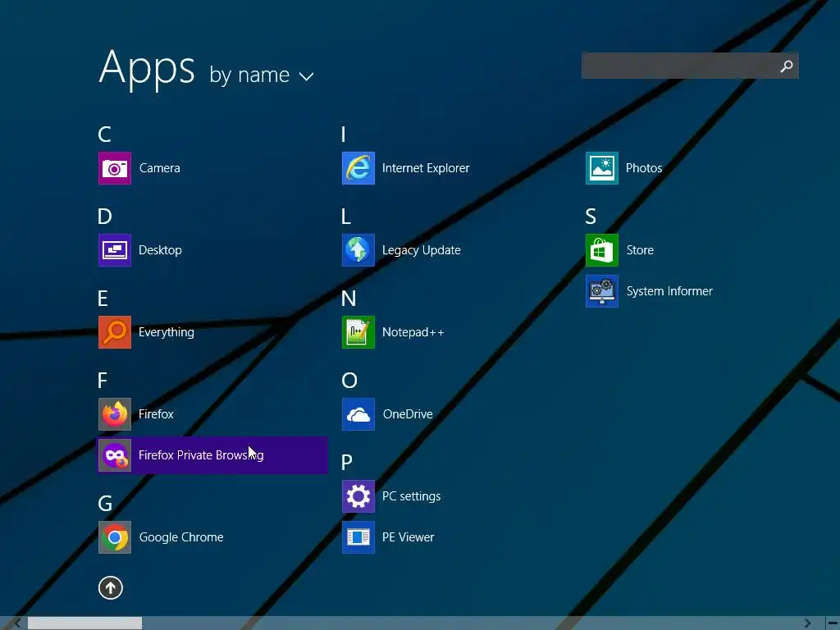Launch the Legacy Update icon
The height and width of the screenshot is (630, 840).
click(358, 250)
